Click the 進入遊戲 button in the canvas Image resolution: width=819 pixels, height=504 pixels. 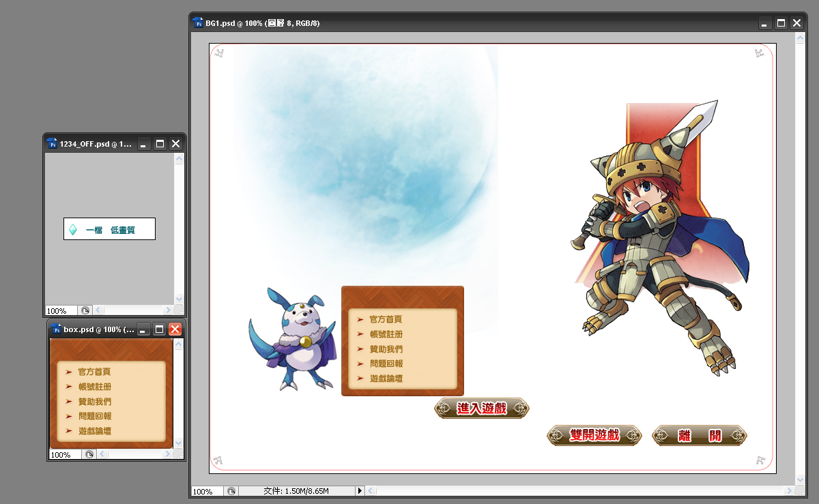pyautogui.click(x=482, y=409)
